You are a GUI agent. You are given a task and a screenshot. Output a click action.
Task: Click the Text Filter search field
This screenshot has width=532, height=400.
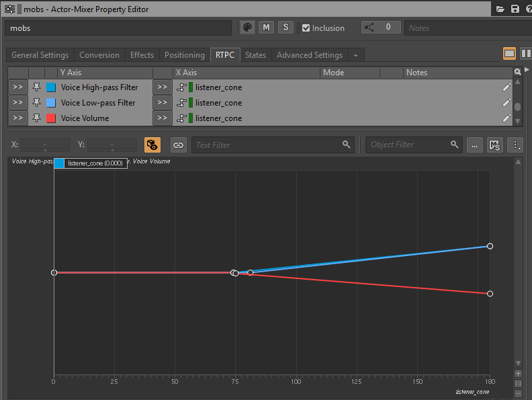(x=269, y=145)
